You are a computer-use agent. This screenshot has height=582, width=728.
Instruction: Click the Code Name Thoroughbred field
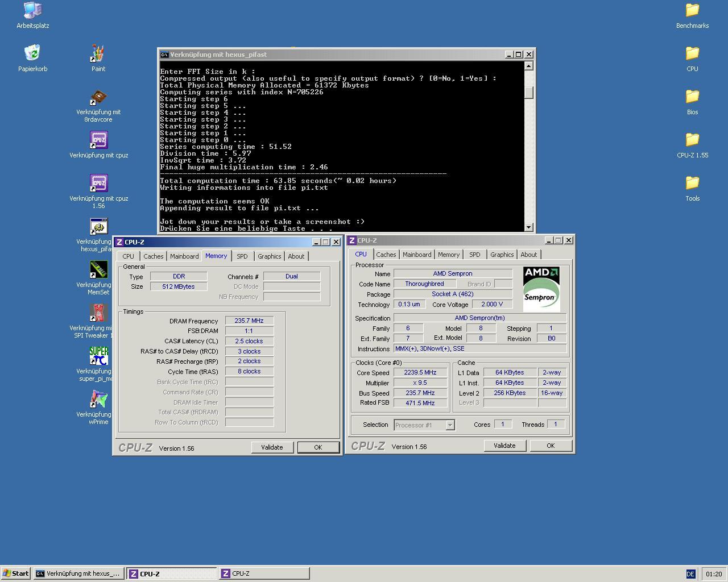(424, 284)
